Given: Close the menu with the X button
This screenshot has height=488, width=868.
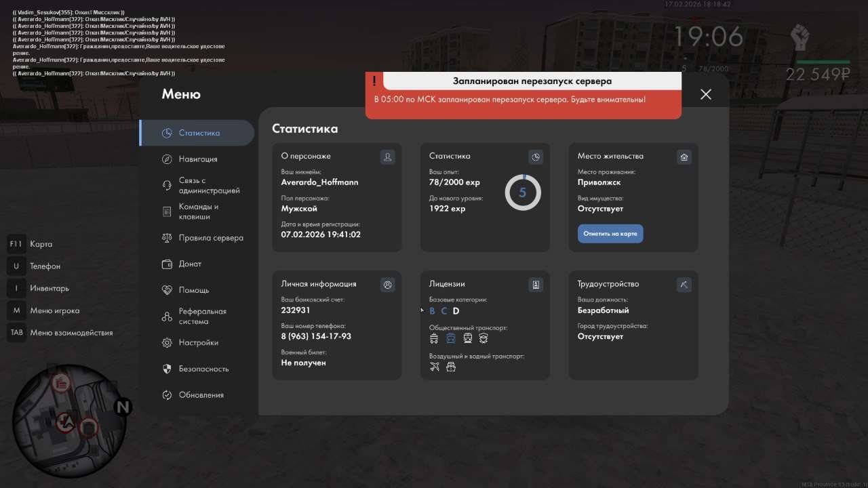Looking at the screenshot, I should click(706, 94).
